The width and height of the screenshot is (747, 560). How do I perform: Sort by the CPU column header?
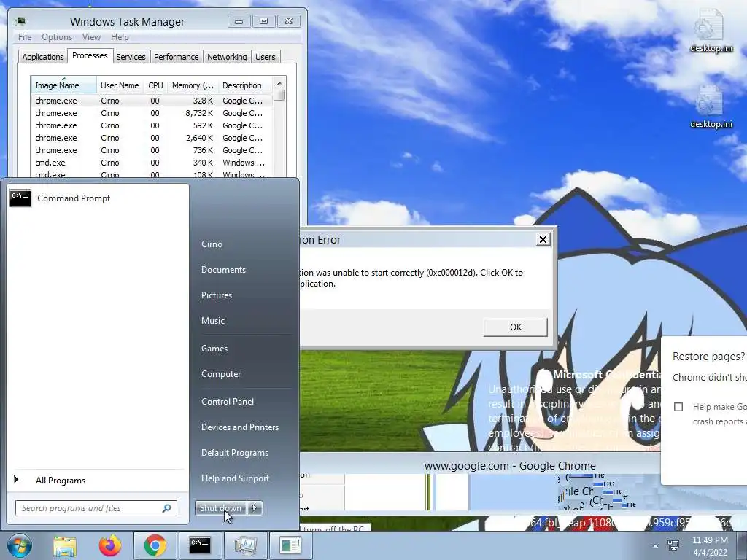coord(155,85)
